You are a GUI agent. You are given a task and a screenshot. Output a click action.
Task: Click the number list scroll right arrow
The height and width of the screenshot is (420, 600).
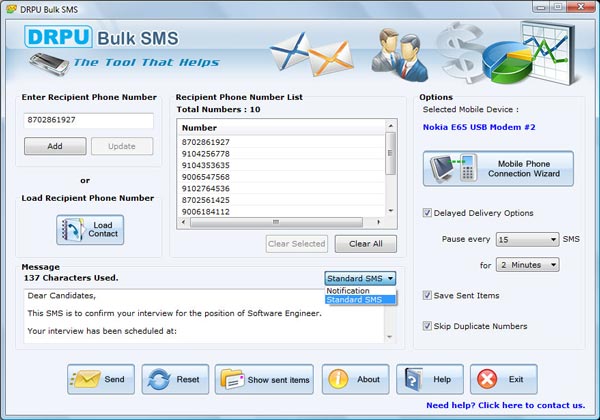378,222
